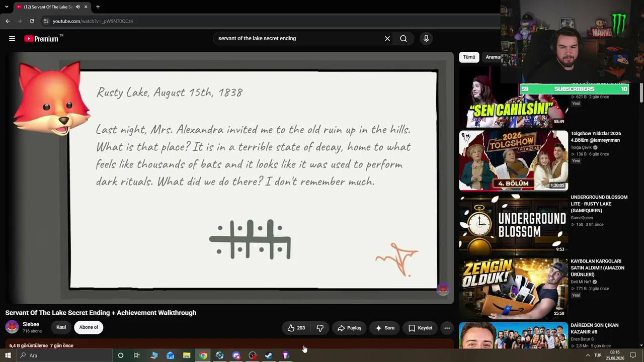Open the Soru ask button

385,328
